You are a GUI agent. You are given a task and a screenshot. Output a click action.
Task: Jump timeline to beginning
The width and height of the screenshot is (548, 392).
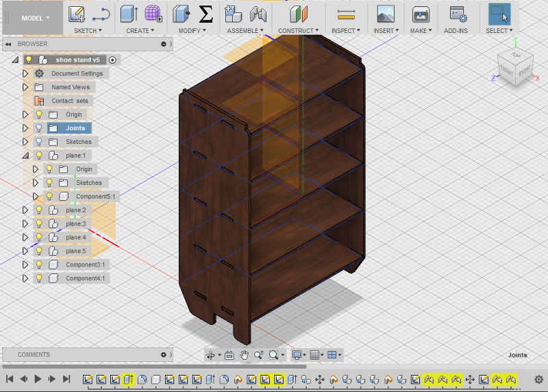10,379
